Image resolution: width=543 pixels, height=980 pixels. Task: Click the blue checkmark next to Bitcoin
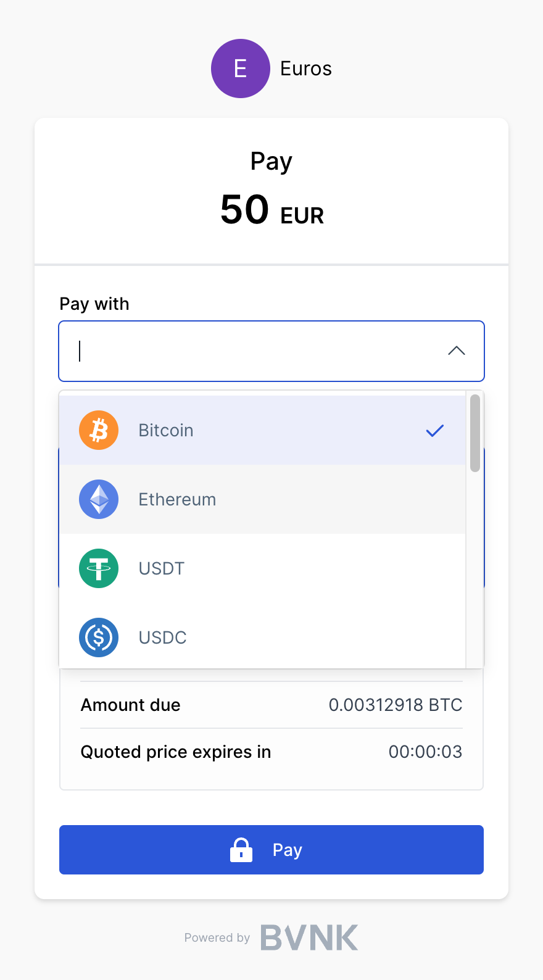pos(434,431)
